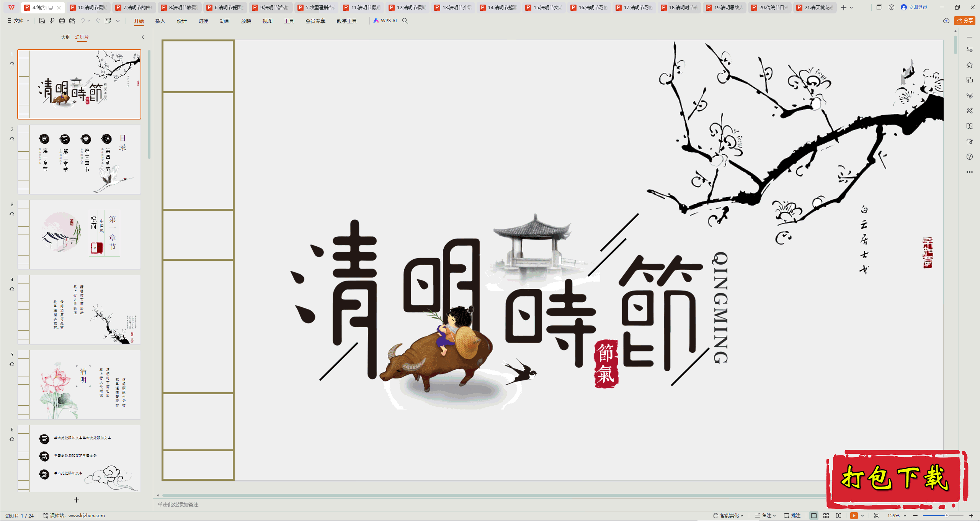Click the Print icon in quick toolbar
This screenshot has height=521, width=980.
[x=62, y=21]
